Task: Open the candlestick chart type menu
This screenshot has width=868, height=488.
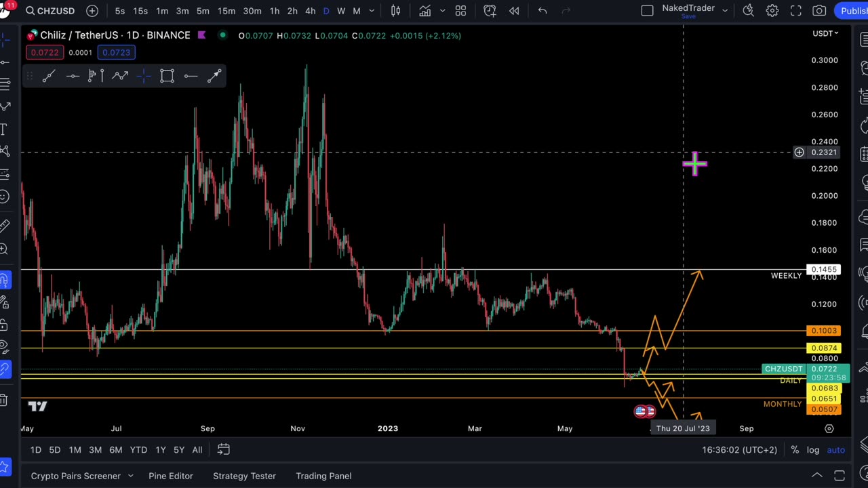Action: pos(396,11)
